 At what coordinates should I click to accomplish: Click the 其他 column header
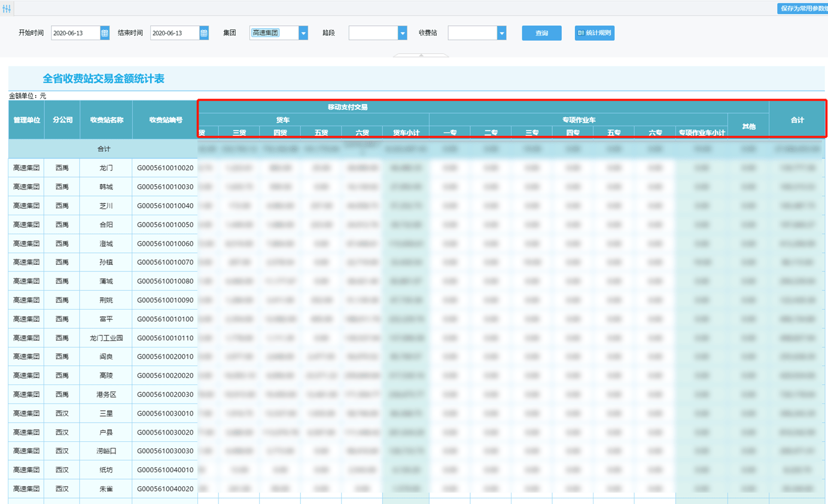coord(748,126)
